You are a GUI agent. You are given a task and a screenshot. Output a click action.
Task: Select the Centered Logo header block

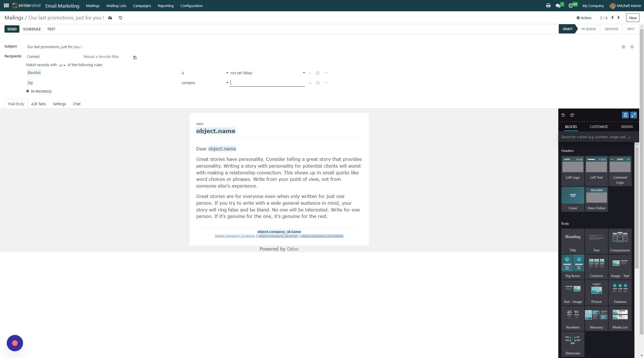pyautogui.click(x=620, y=171)
